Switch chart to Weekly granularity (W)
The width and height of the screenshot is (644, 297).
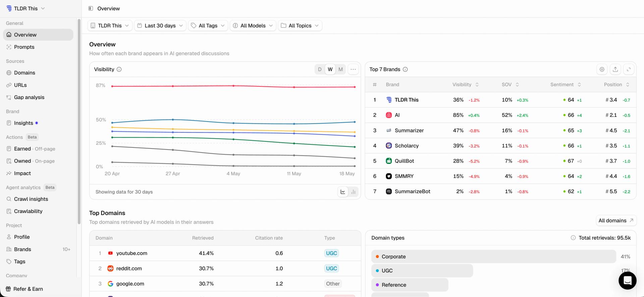pyautogui.click(x=330, y=69)
